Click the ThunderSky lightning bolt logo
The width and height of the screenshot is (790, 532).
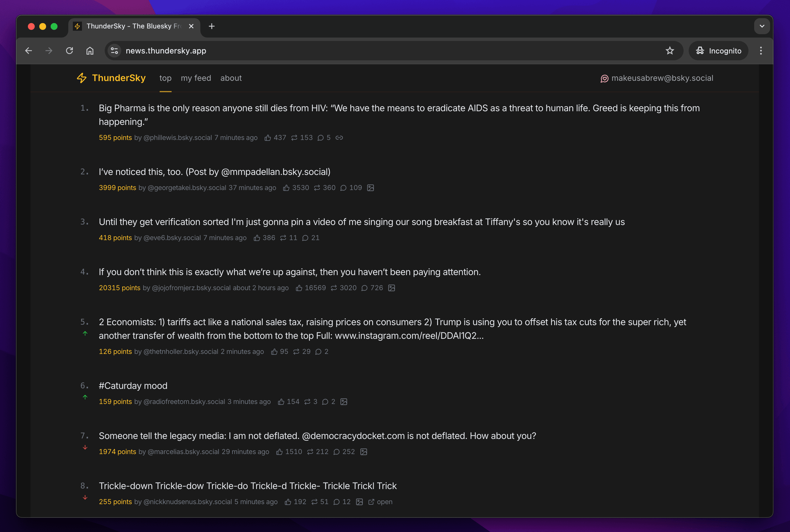[x=81, y=78]
